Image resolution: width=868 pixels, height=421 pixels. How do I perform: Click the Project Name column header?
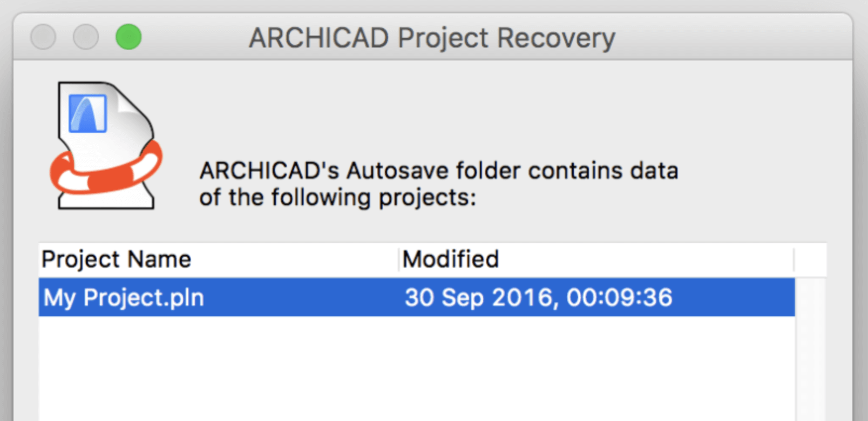(x=116, y=259)
